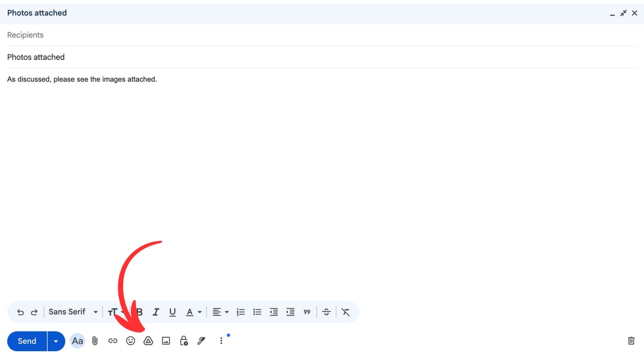
Task: Open the text alignment menu
Action: pos(217,312)
